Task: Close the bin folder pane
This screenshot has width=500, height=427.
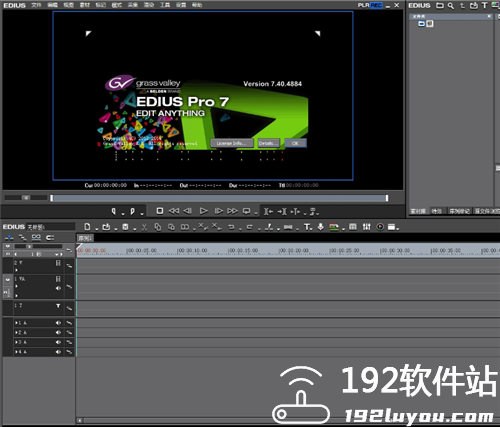Action: pyautogui.click(x=489, y=16)
